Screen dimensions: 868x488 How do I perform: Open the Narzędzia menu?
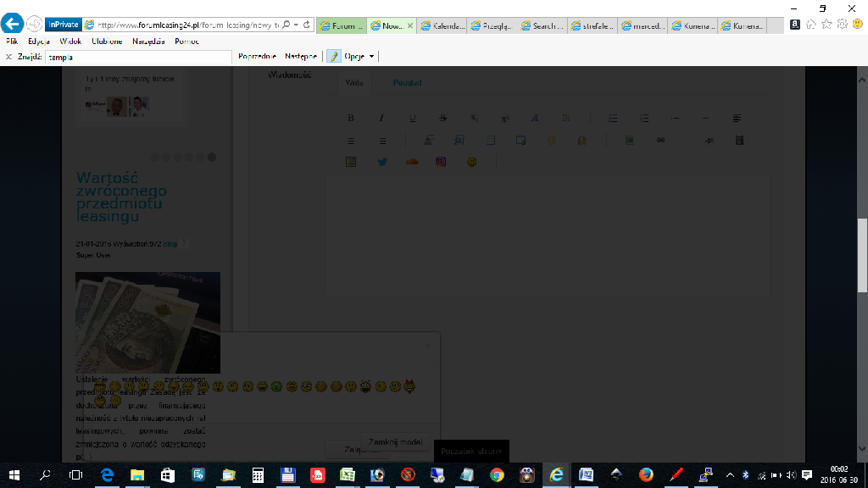click(x=148, y=42)
